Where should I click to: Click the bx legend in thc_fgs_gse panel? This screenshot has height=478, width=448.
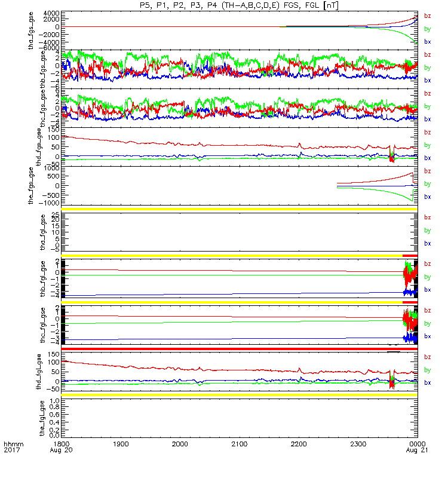pyautogui.click(x=428, y=119)
